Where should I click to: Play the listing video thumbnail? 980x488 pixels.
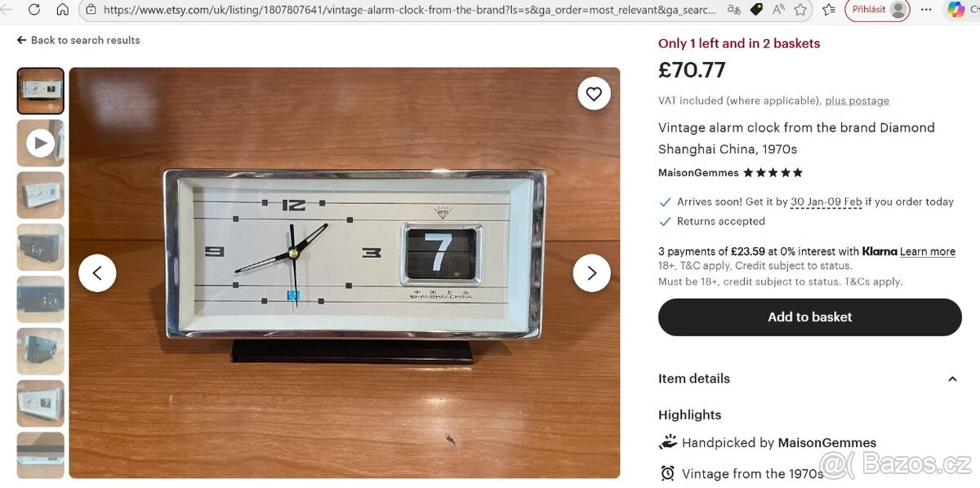40,144
